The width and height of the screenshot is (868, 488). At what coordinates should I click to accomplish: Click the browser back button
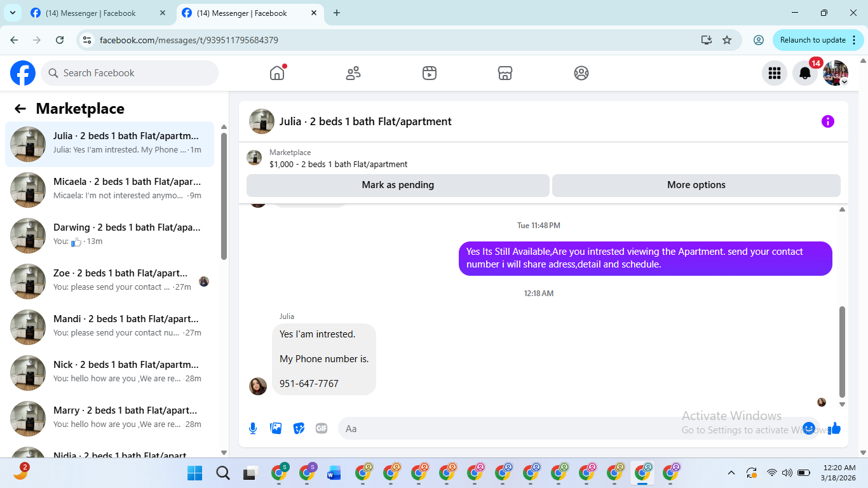point(14,40)
